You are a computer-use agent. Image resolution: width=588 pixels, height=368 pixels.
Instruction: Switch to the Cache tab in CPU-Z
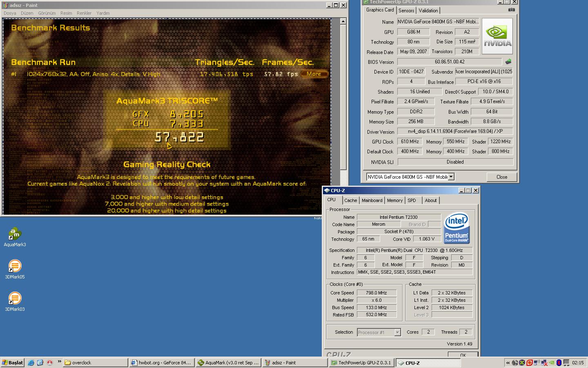click(x=350, y=200)
